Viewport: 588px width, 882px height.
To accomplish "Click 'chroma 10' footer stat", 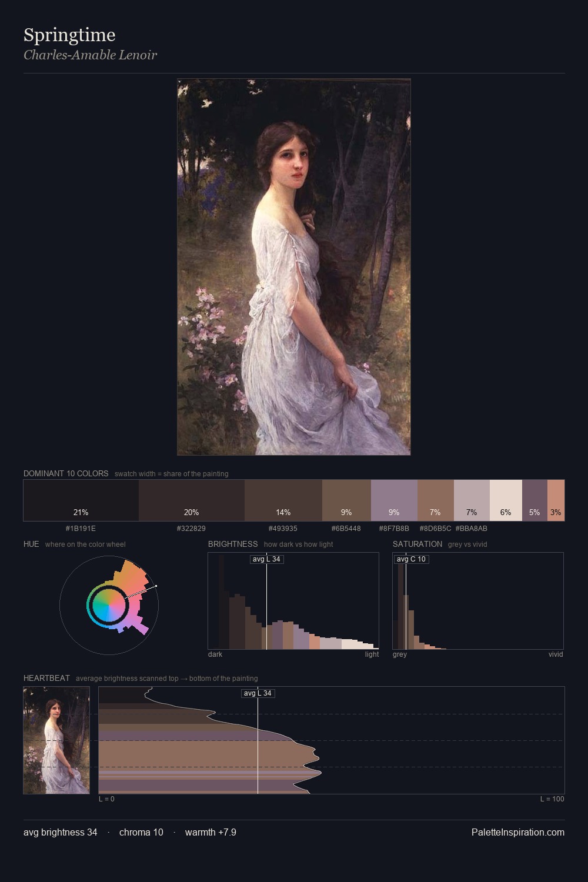I will click(x=141, y=832).
